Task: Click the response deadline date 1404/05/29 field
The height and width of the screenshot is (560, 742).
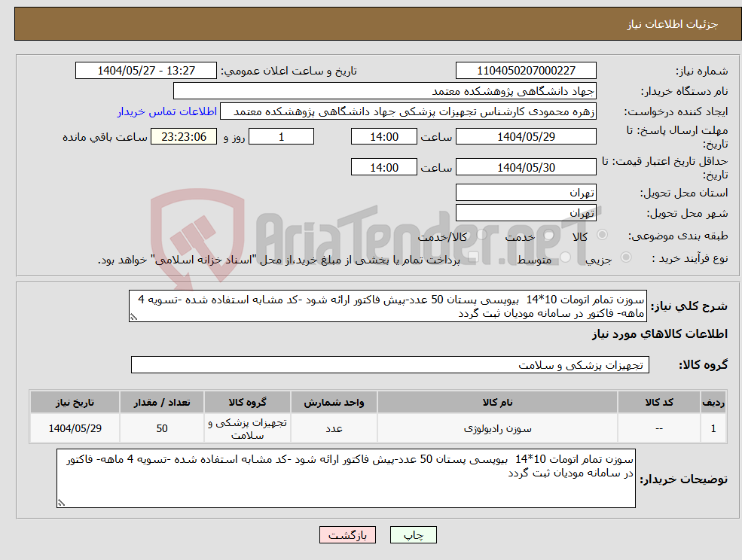Action: coord(526,137)
